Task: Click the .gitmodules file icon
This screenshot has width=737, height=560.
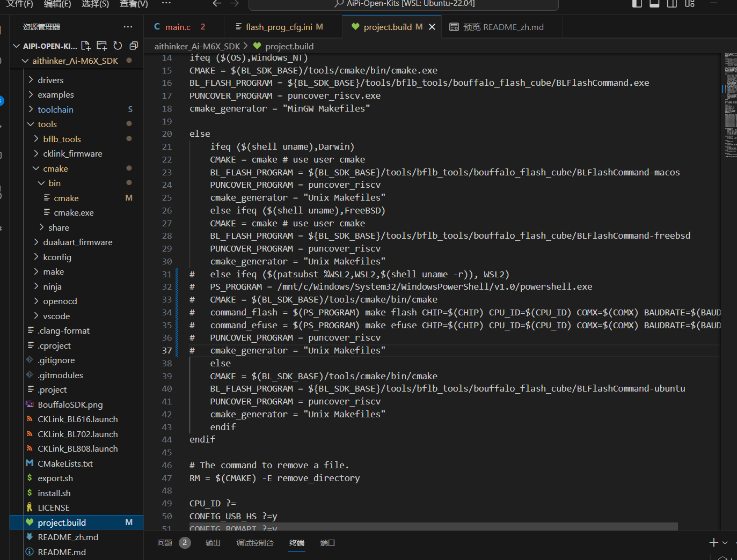Action: (x=30, y=374)
